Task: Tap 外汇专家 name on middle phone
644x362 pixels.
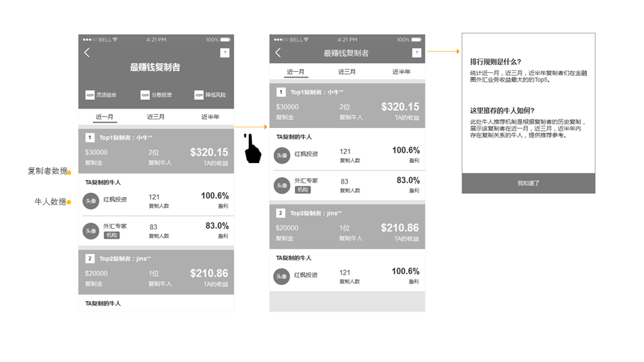Action: point(306,180)
